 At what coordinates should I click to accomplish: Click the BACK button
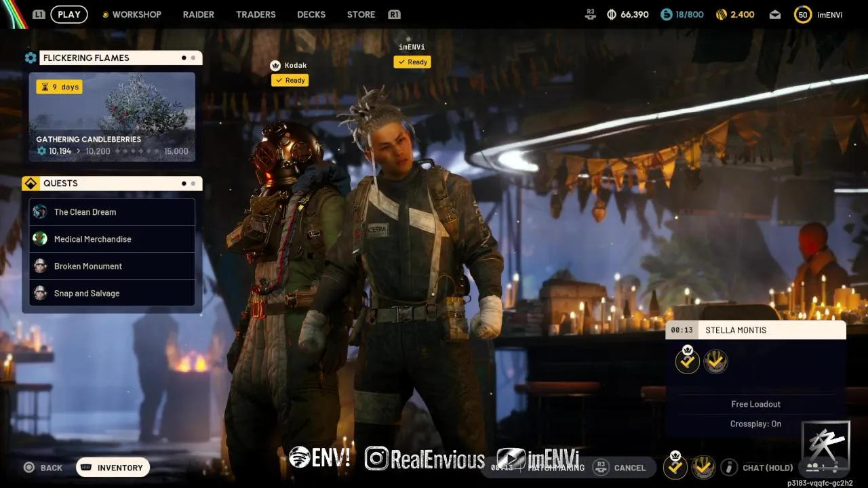pyautogui.click(x=43, y=468)
